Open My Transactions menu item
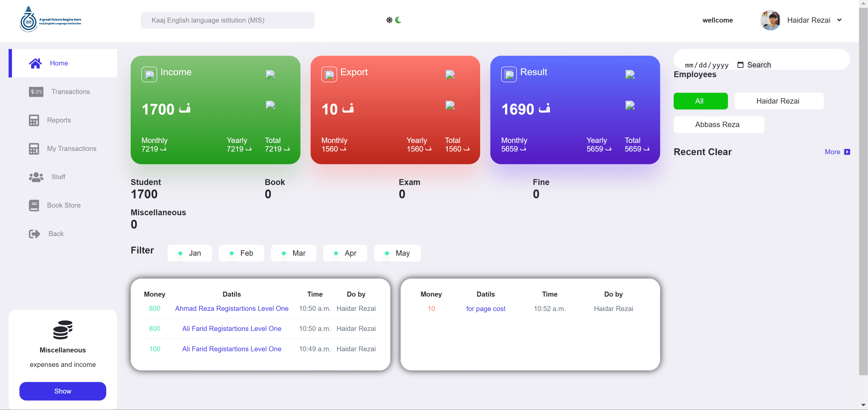Viewport: 868px width, 410px height. (x=71, y=148)
